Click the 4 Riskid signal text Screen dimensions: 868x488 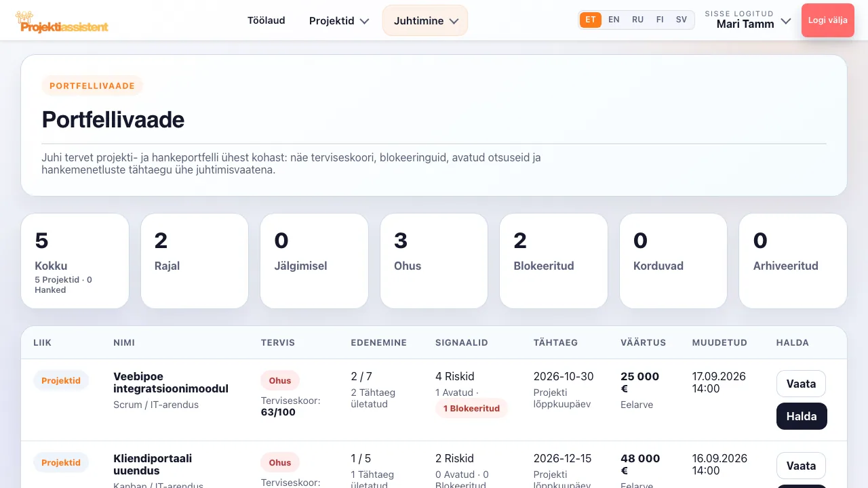pyautogui.click(x=455, y=377)
